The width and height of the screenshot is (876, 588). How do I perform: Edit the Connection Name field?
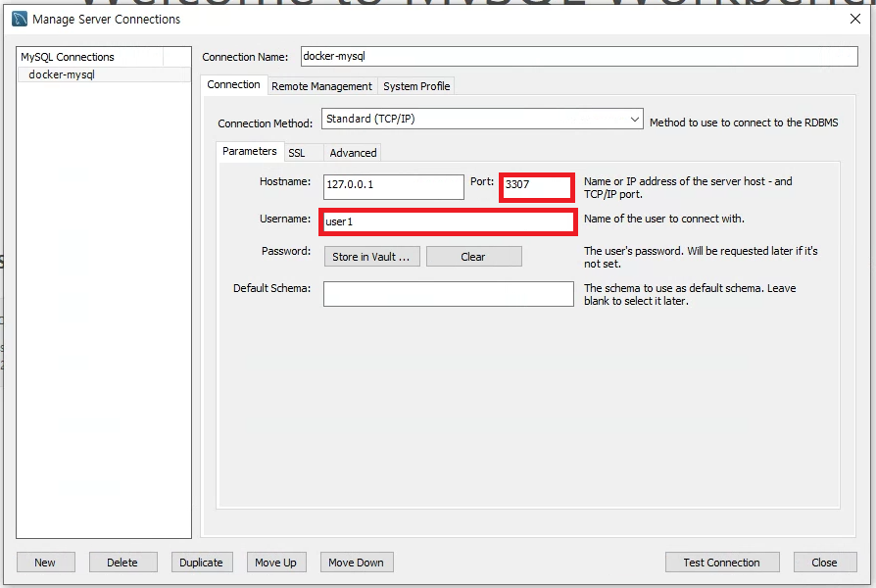(x=579, y=57)
